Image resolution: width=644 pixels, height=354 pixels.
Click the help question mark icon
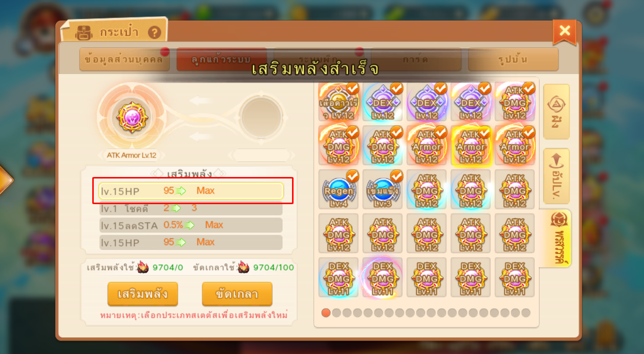coord(154,33)
